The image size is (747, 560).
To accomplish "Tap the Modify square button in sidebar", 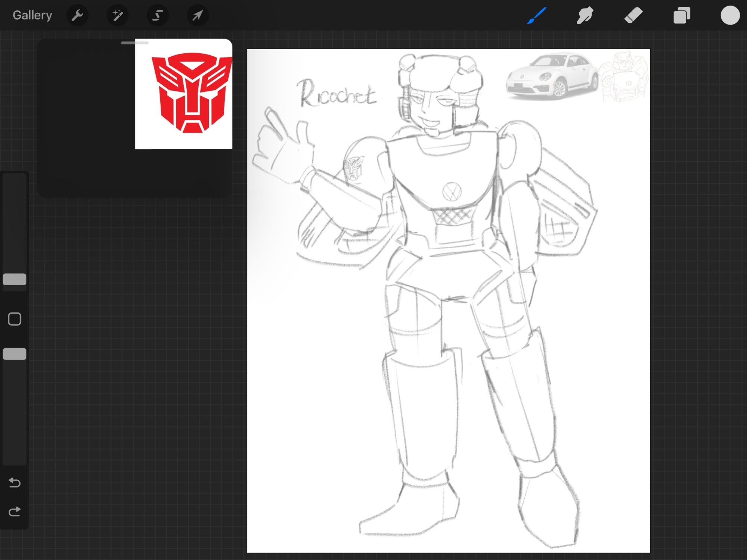I will 15,319.
